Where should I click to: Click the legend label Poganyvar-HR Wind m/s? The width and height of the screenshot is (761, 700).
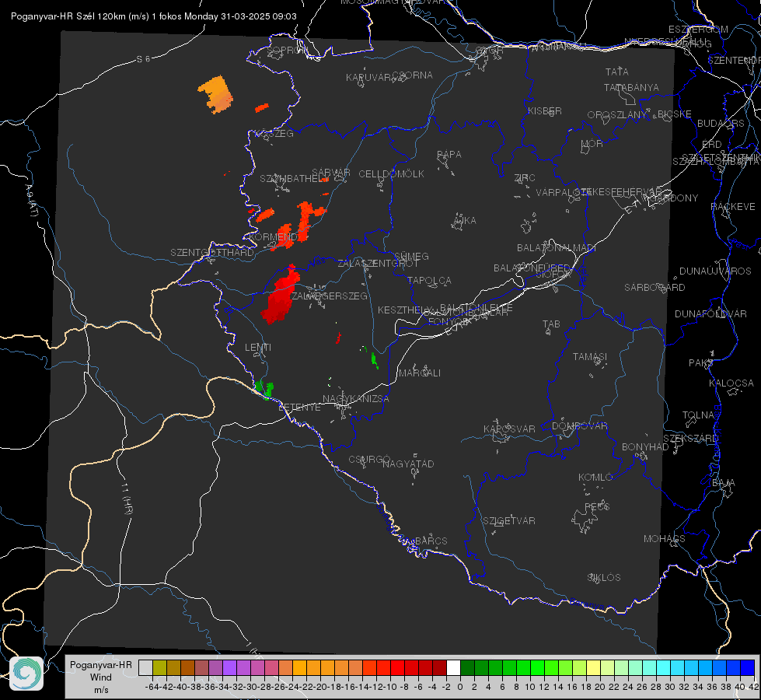[x=101, y=677]
